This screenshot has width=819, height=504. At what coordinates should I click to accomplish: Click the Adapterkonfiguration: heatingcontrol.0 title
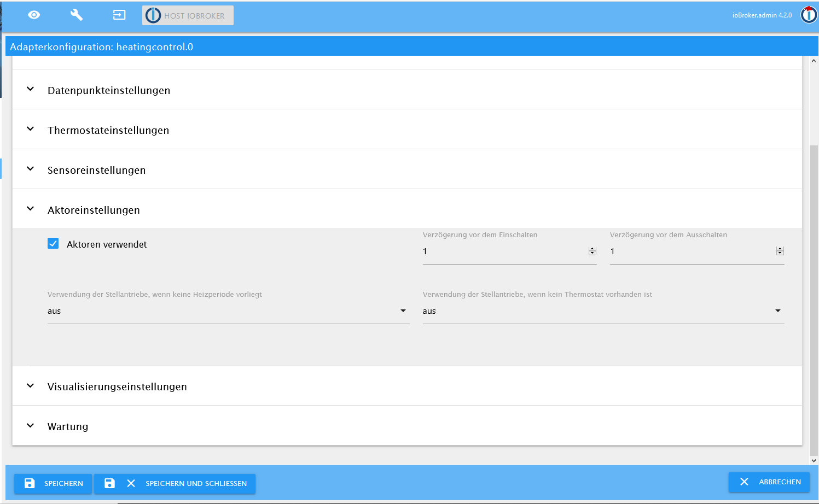[x=102, y=47]
